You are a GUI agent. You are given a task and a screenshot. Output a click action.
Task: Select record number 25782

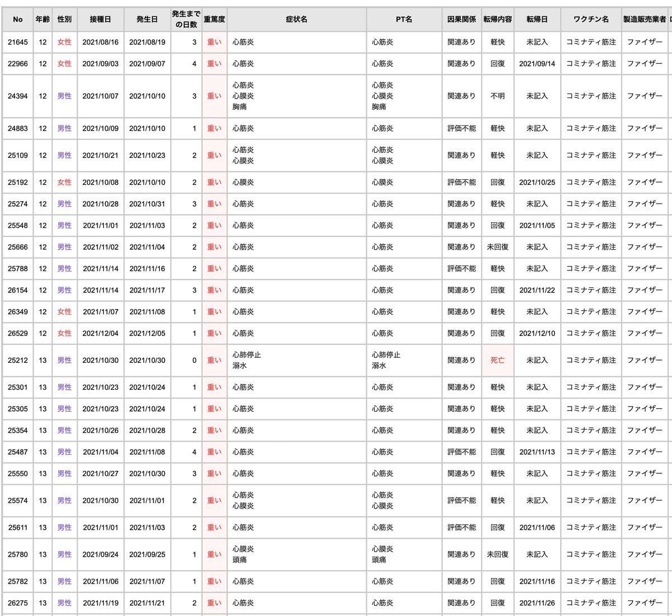pyautogui.click(x=18, y=582)
